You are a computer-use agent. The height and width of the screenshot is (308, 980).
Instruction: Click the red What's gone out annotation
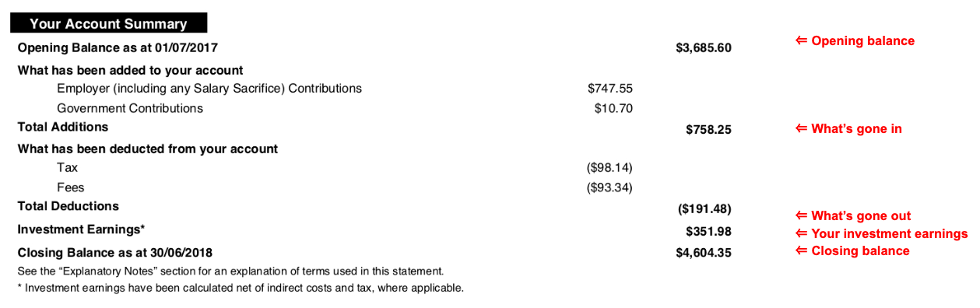click(853, 216)
